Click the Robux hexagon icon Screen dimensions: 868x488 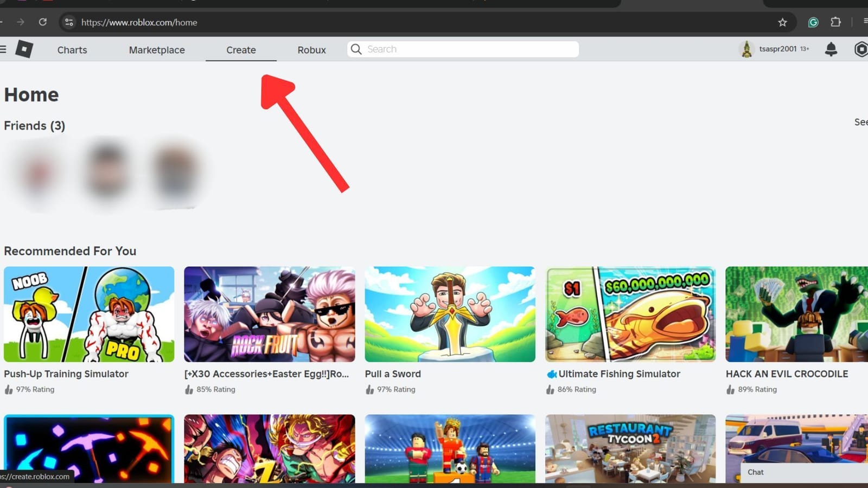coord(860,49)
